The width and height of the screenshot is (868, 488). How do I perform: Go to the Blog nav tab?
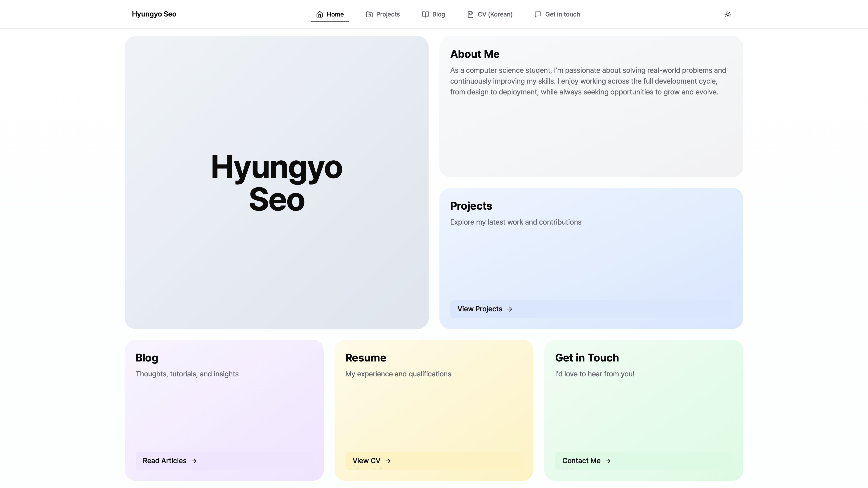click(x=438, y=14)
